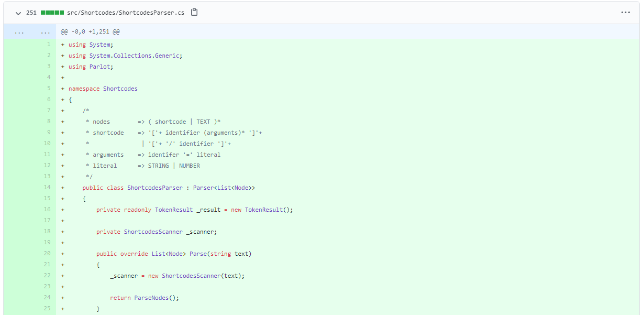Click the 'return ParseNodes();' line
644x315 pixels.
(x=145, y=298)
